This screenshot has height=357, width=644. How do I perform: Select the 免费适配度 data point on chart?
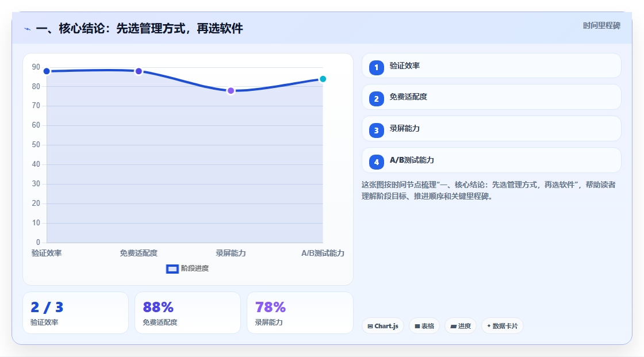139,71
